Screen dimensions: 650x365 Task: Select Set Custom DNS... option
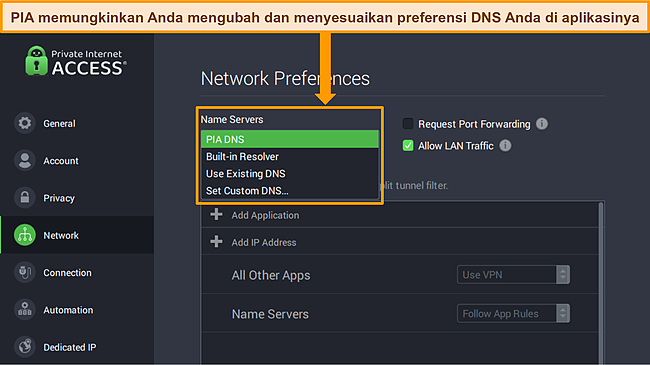(x=289, y=190)
